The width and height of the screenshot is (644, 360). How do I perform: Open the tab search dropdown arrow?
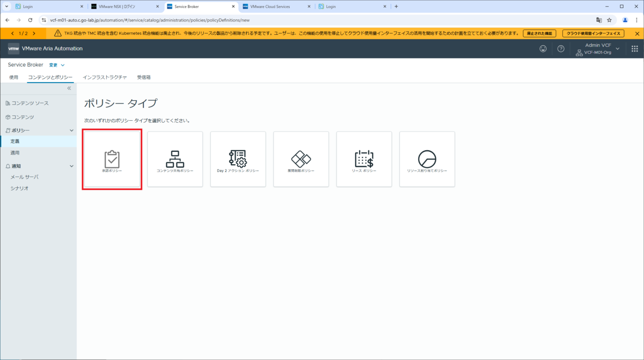[6, 6]
